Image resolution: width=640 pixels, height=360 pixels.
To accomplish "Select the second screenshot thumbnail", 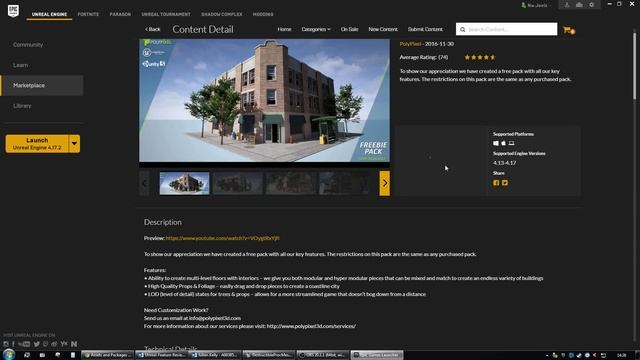I will click(x=238, y=183).
